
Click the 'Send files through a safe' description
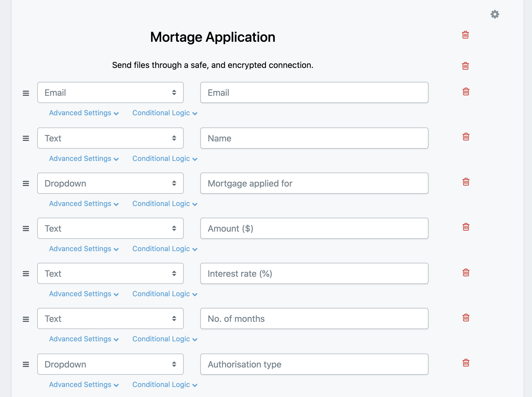point(213,65)
